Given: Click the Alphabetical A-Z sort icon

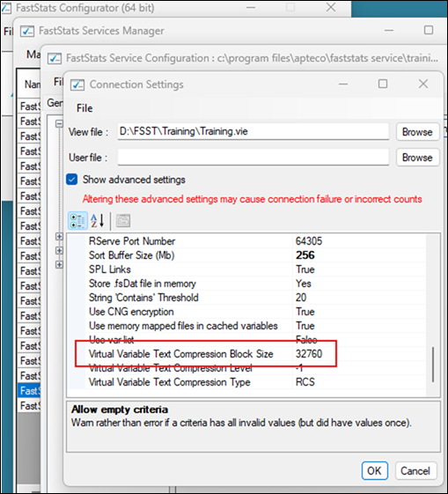Looking at the screenshot, I should [x=98, y=220].
